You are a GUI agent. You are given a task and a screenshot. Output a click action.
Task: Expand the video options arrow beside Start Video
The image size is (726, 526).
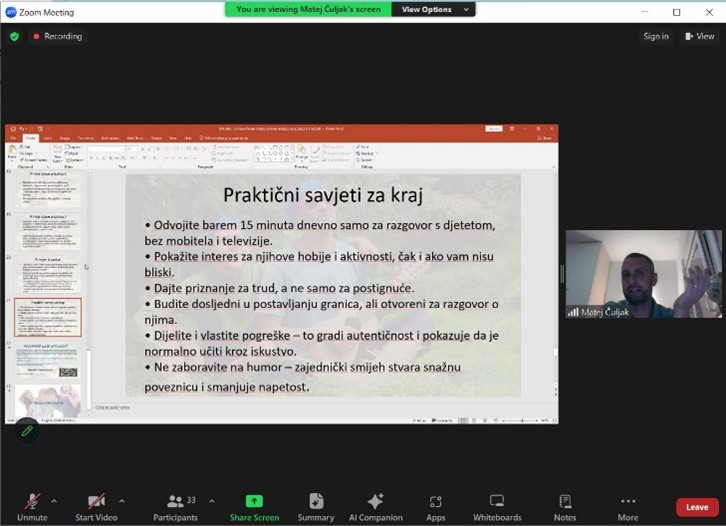tap(122, 501)
